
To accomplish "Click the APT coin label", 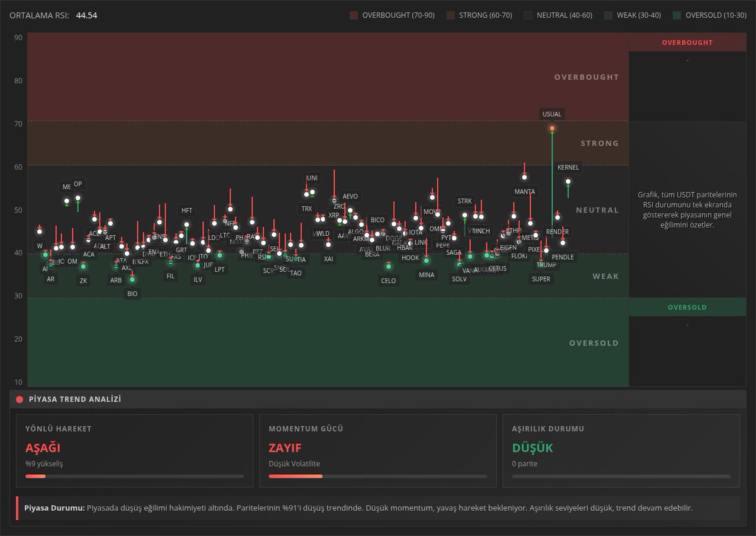I will tap(111, 238).
